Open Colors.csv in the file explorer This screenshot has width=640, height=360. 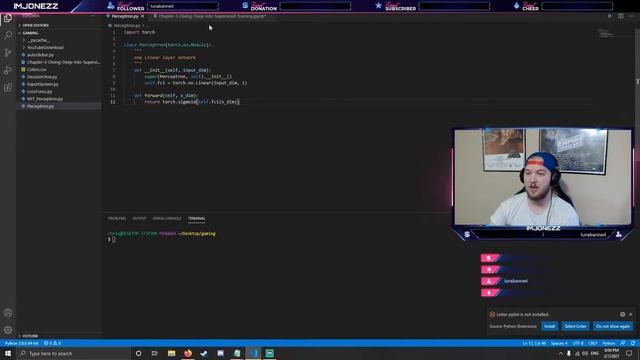[59, 69]
